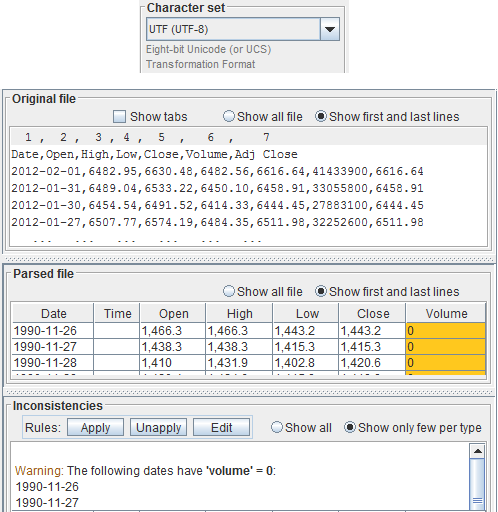Viewport: 498px width, 512px height.
Task: Click the Inconsistencies scrollbar thumb
Action: point(478,485)
